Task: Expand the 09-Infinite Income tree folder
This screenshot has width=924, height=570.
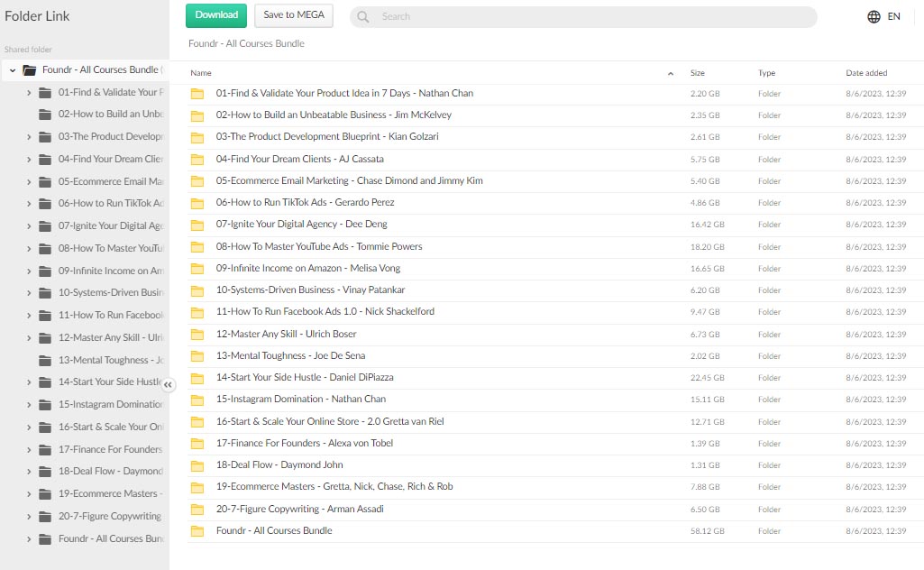Action: click(x=29, y=271)
